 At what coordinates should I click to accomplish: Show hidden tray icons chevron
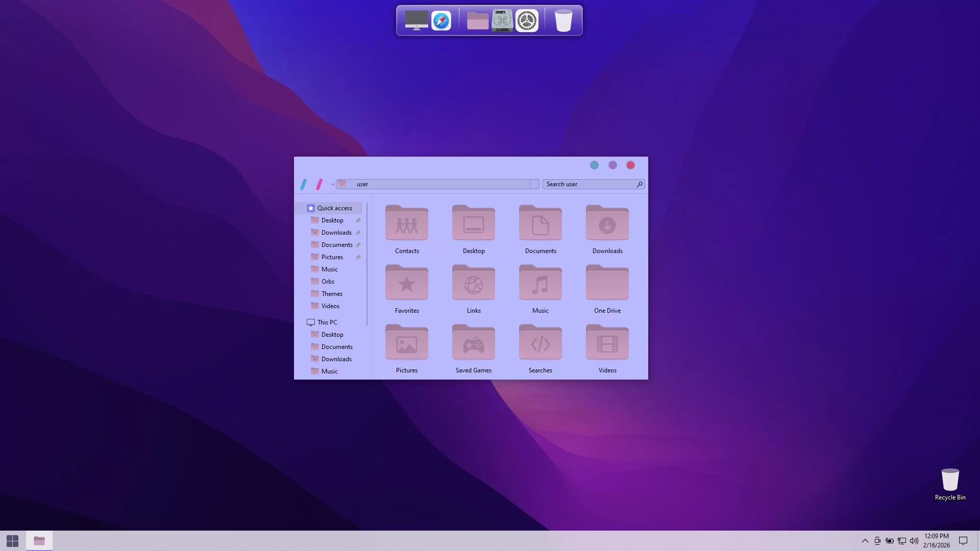(865, 541)
